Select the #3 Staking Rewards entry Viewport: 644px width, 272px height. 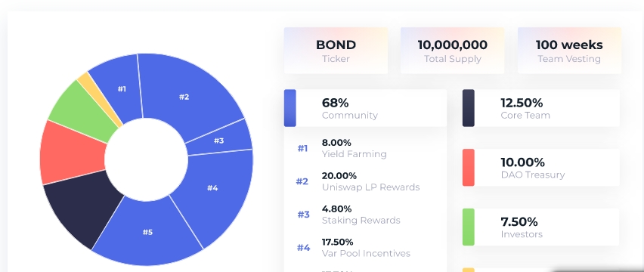348,215
